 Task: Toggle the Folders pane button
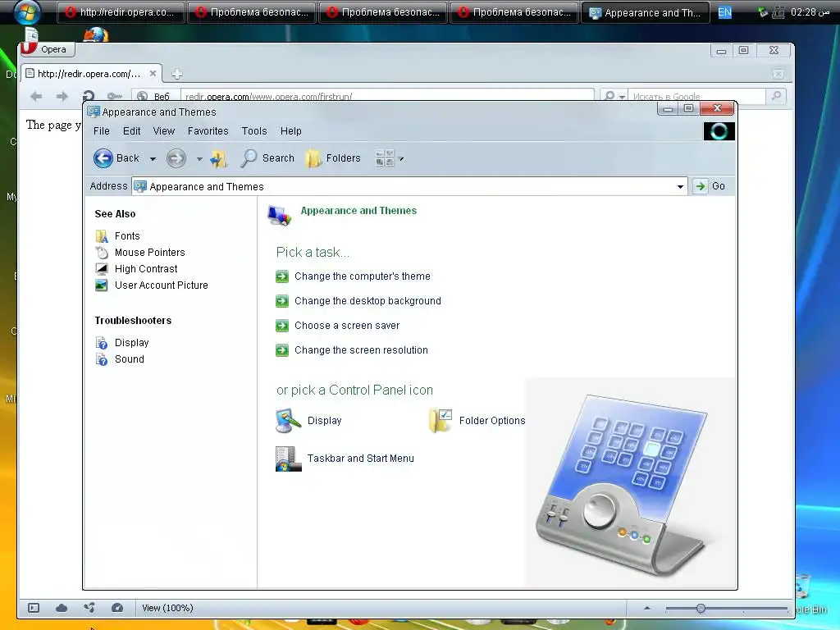coord(333,158)
